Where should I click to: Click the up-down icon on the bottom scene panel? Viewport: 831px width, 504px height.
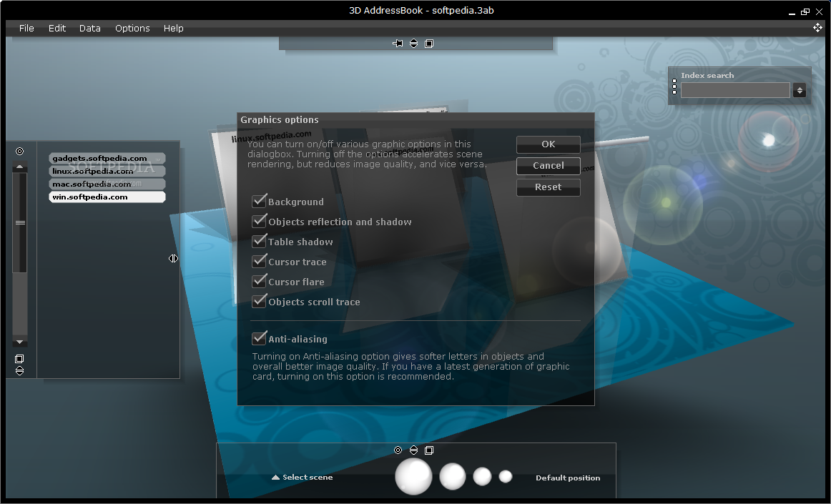click(x=413, y=450)
